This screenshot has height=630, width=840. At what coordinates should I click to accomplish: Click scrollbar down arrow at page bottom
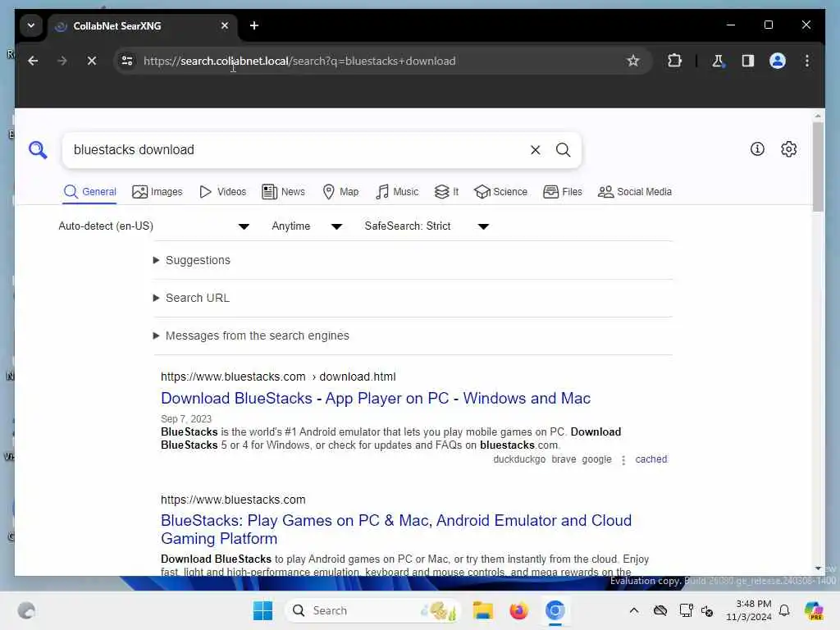point(818,568)
